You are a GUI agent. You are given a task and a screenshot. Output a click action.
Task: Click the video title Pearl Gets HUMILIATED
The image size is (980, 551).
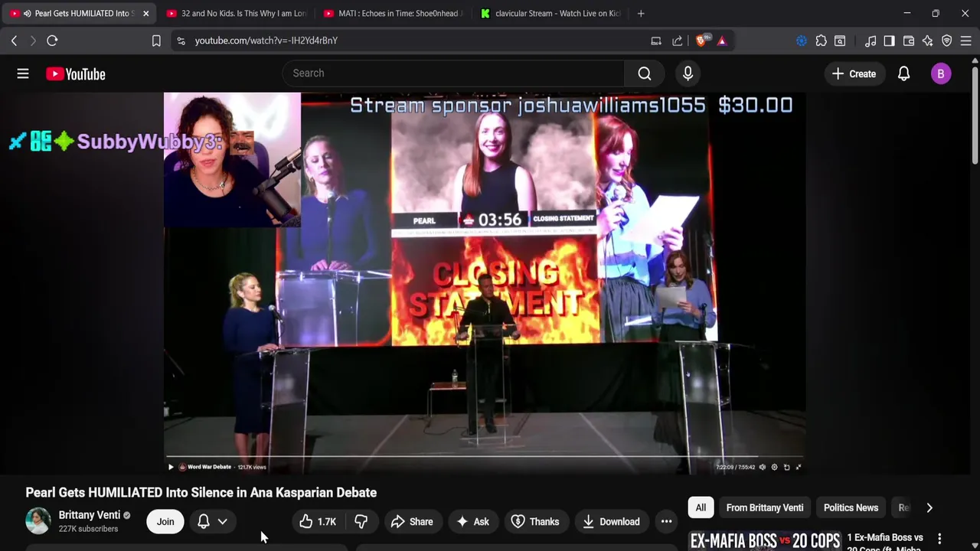tap(201, 493)
